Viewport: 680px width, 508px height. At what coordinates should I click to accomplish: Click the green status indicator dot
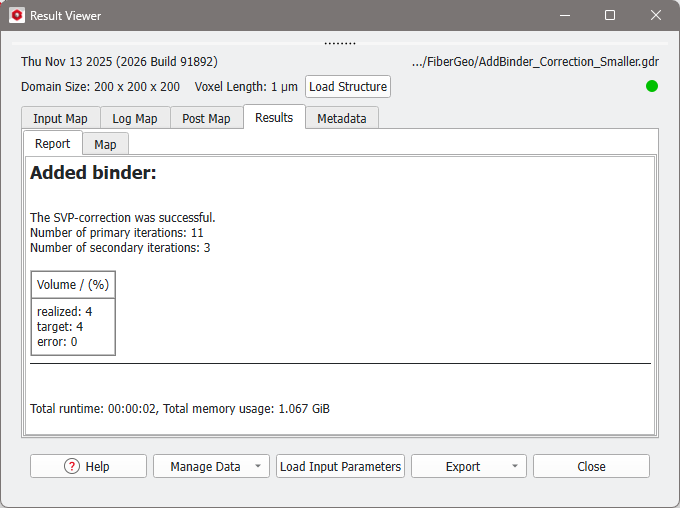tap(652, 86)
